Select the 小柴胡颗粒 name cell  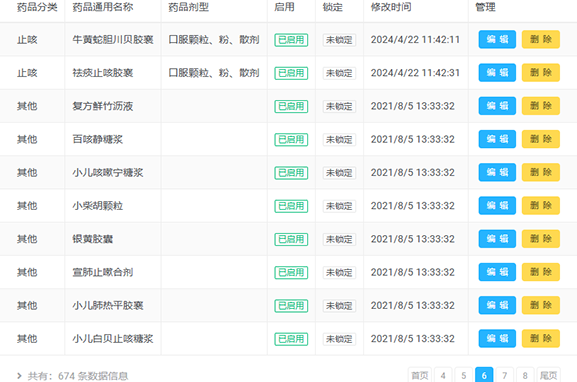(98, 206)
